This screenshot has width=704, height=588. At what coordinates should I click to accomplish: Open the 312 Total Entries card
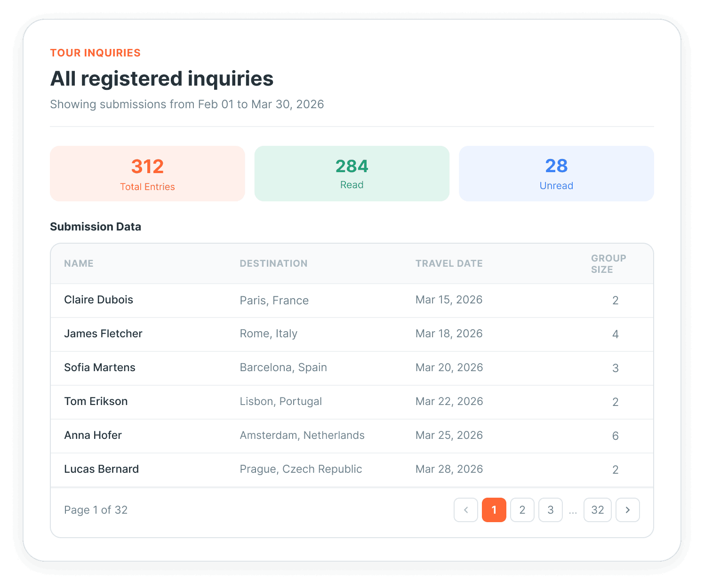coord(147,174)
